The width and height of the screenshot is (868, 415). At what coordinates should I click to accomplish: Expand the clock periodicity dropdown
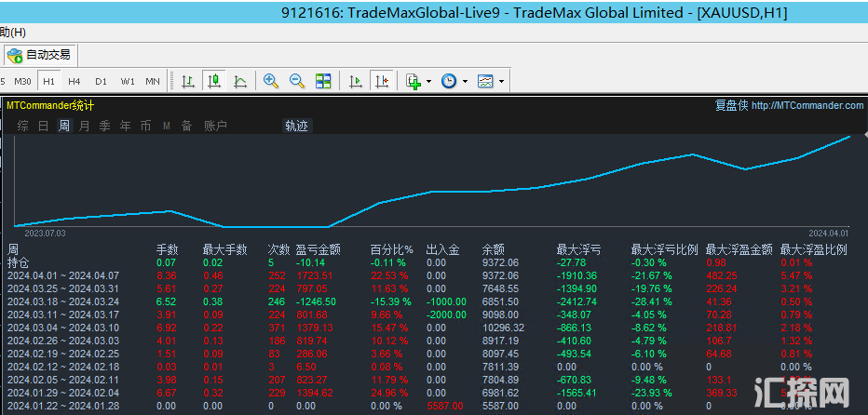[x=465, y=82]
